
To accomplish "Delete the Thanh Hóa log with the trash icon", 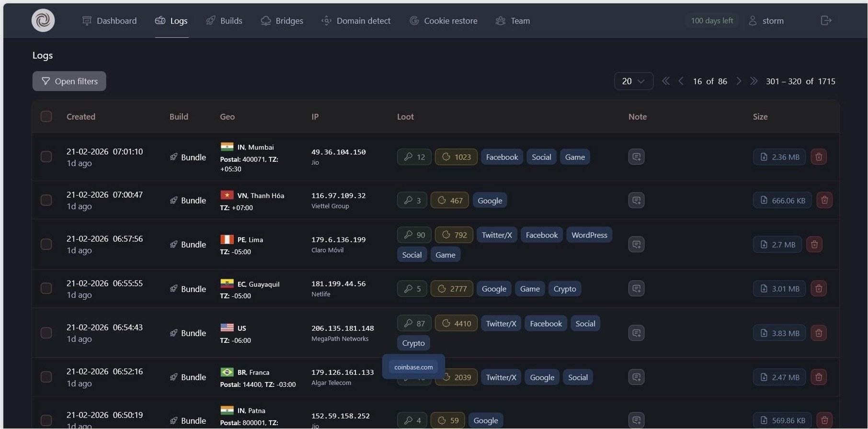I will 824,200.
